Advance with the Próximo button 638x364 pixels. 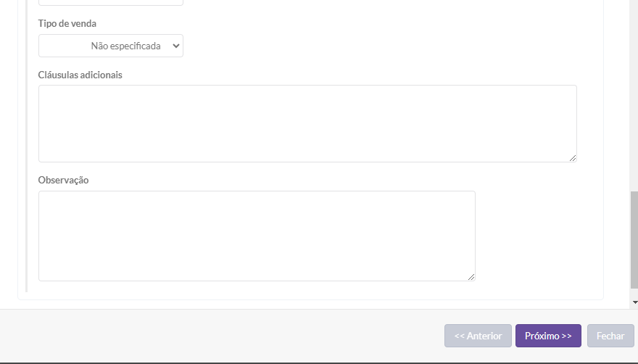(x=548, y=336)
